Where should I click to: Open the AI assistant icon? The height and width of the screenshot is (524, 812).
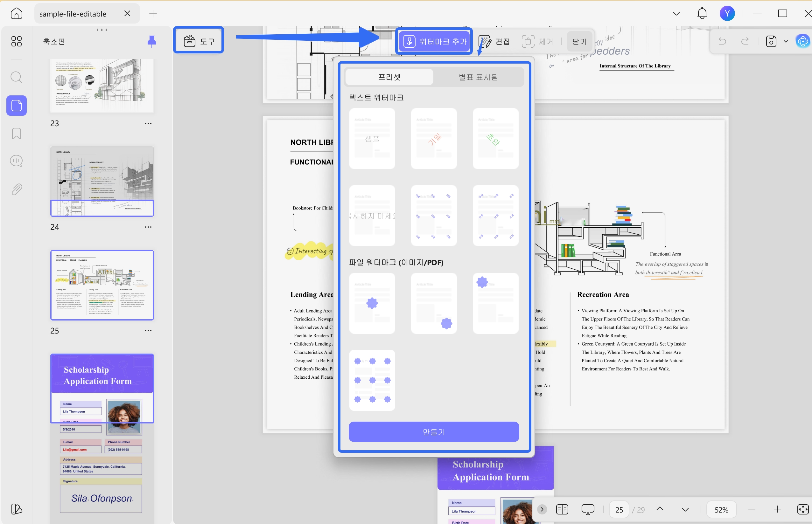803,41
